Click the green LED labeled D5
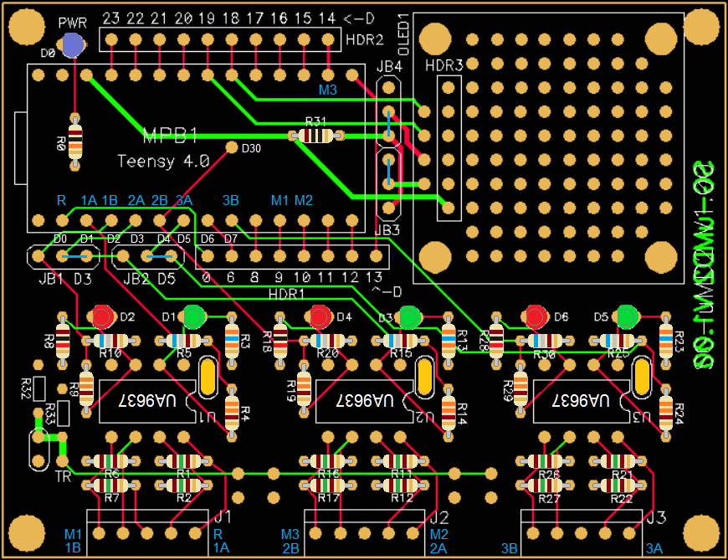 [627, 317]
